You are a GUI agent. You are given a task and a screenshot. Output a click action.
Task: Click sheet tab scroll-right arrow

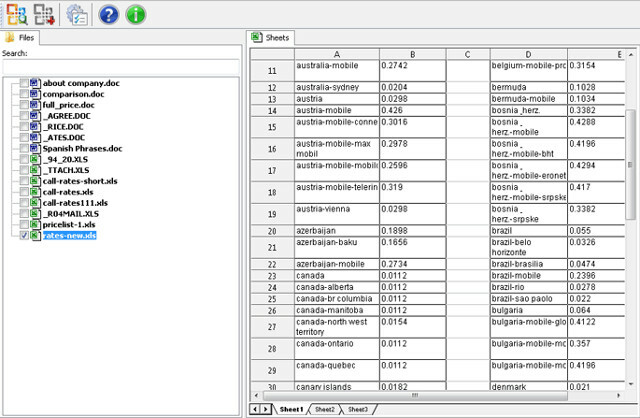tap(265, 409)
